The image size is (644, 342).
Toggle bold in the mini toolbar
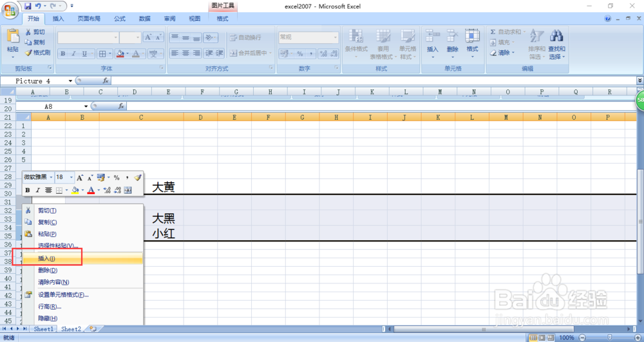(28, 190)
